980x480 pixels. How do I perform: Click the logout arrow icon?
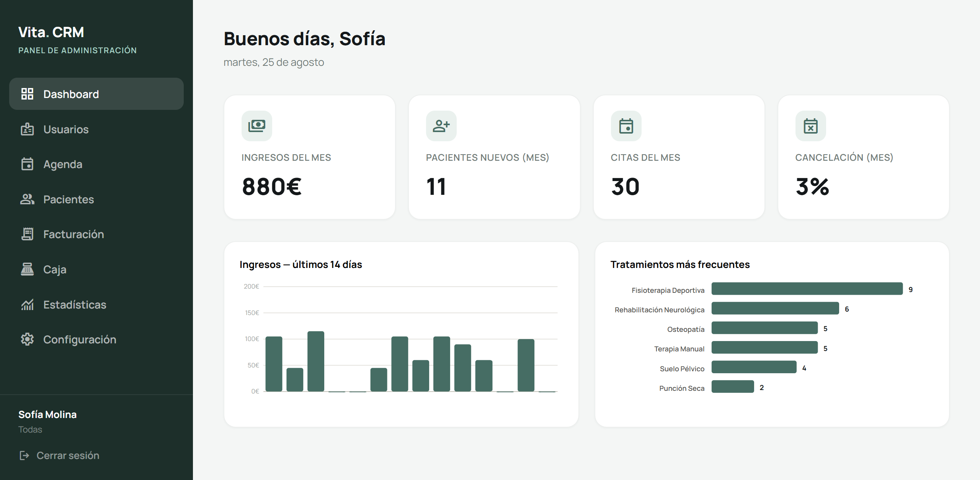pos(24,455)
